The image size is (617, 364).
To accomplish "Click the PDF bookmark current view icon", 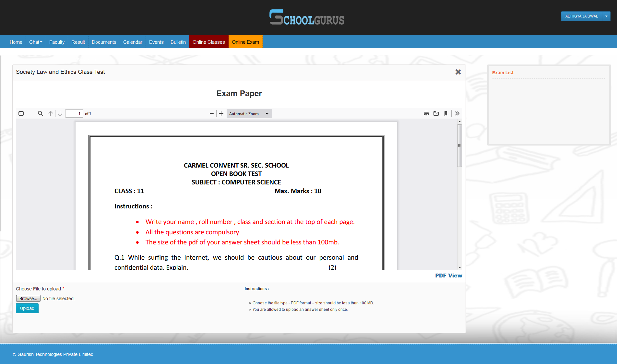I will pyautogui.click(x=446, y=113).
